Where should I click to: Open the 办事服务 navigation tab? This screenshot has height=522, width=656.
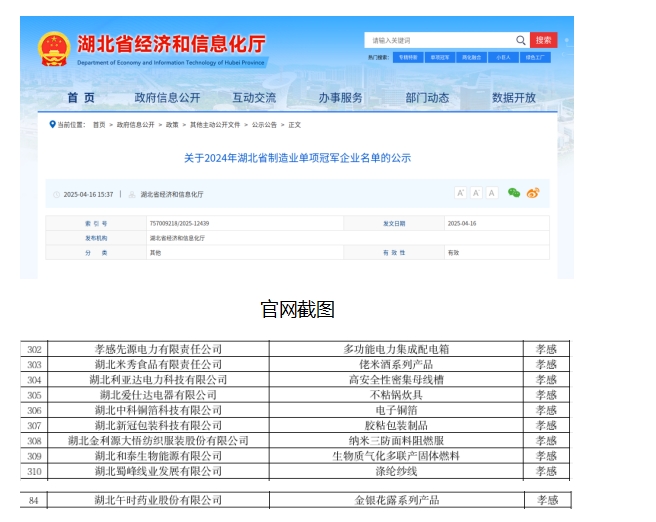(x=341, y=98)
